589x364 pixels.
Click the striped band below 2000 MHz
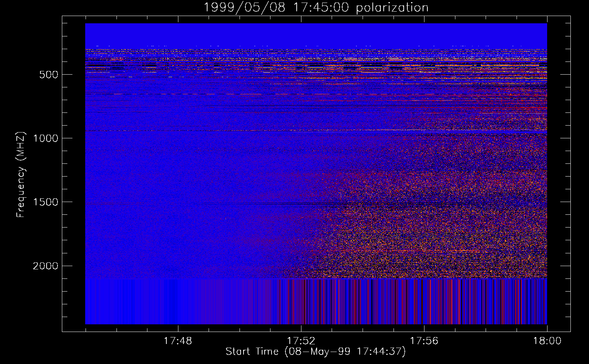pyautogui.click(x=316, y=301)
